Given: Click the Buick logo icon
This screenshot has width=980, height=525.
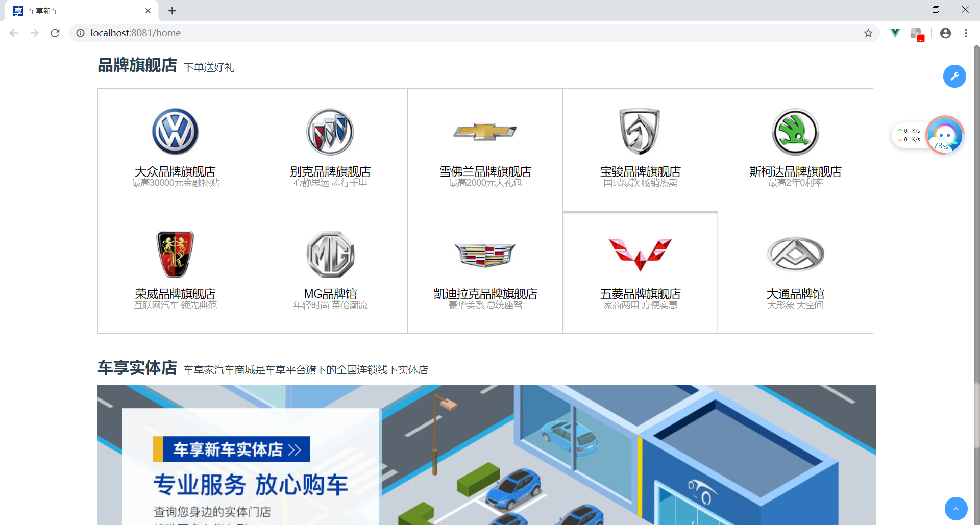Looking at the screenshot, I should [x=330, y=132].
